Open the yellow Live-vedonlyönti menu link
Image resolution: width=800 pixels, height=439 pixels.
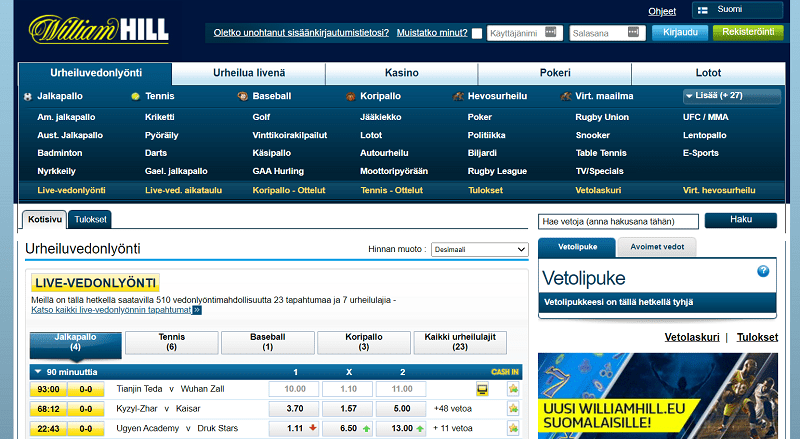(x=71, y=190)
